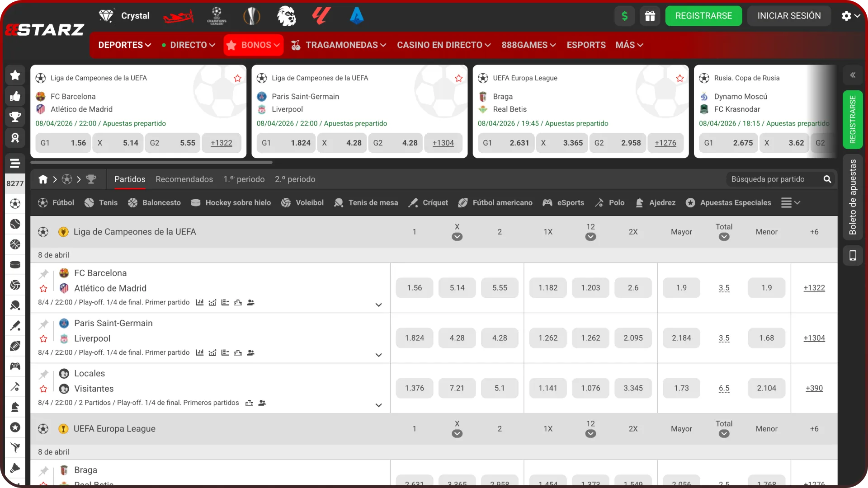
Task: Pin the Paris Saint-Germain vs Liverpool match
Action: pos(43,324)
